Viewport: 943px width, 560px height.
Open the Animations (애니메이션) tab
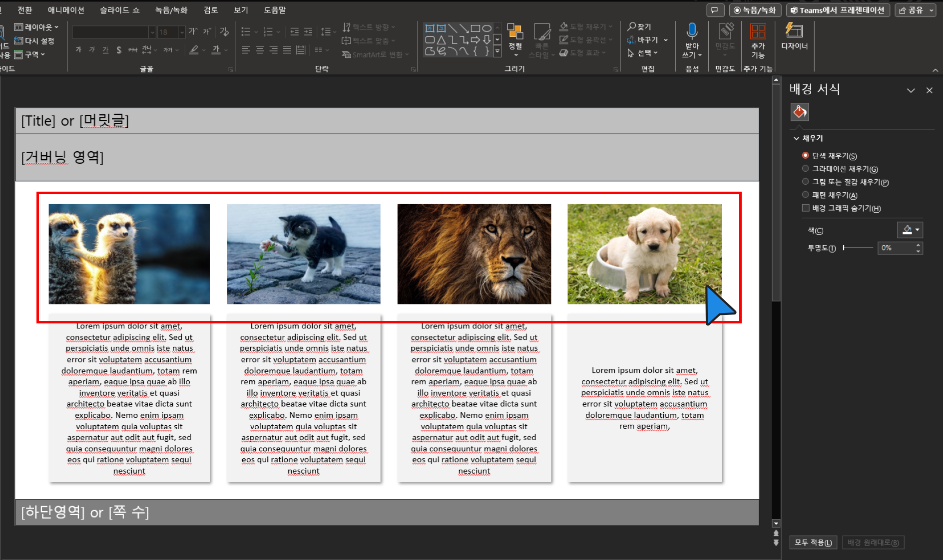(x=66, y=10)
